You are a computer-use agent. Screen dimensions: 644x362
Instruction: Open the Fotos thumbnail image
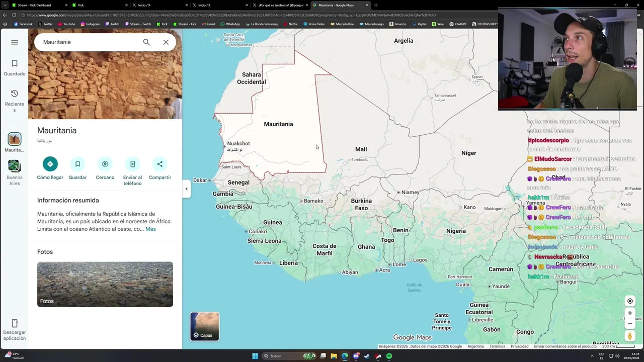point(105,284)
